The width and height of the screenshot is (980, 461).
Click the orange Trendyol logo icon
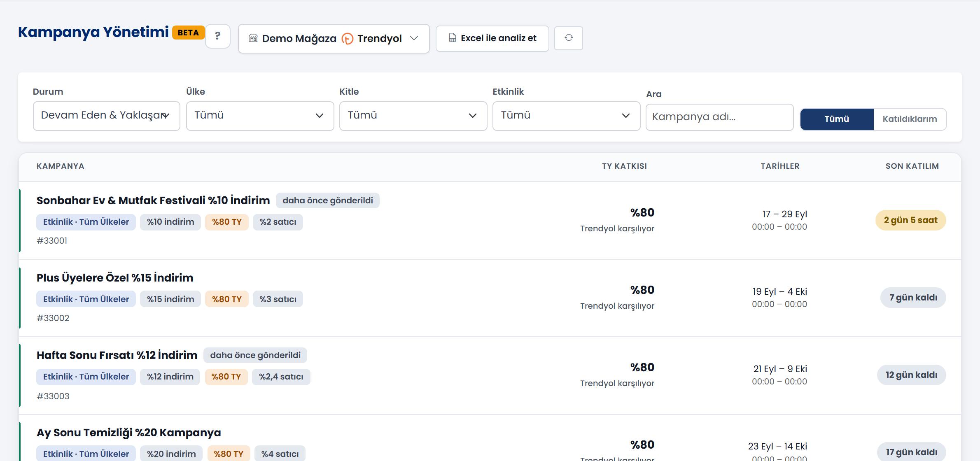click(347, 39)
